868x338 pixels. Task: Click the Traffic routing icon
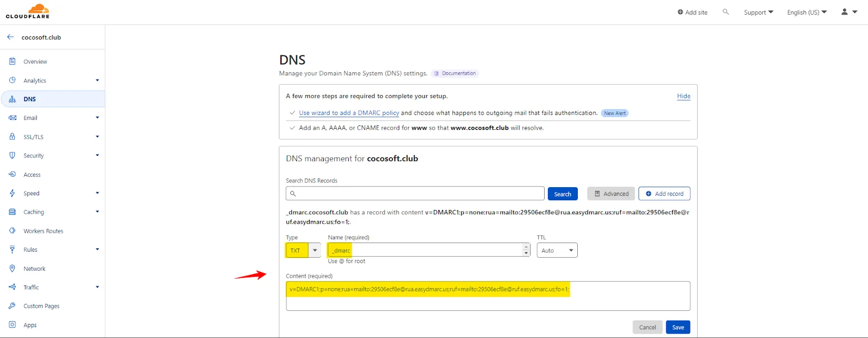pos(12,287)
